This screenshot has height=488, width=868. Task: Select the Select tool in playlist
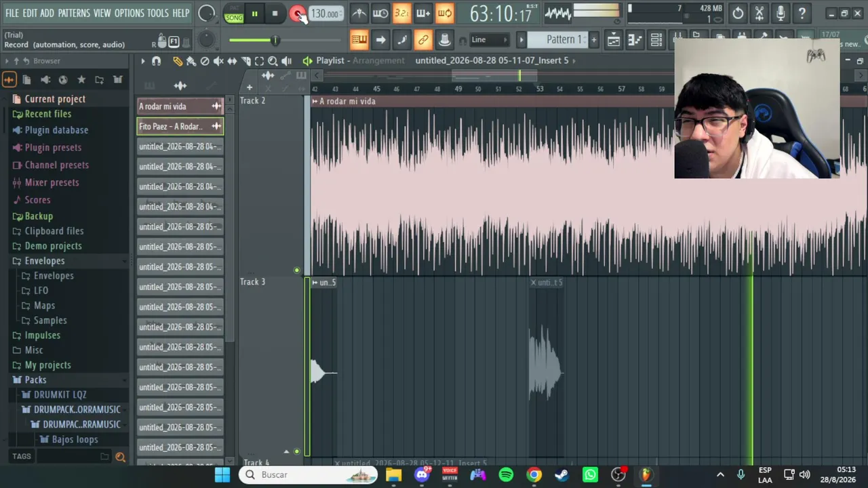(259, 61)
